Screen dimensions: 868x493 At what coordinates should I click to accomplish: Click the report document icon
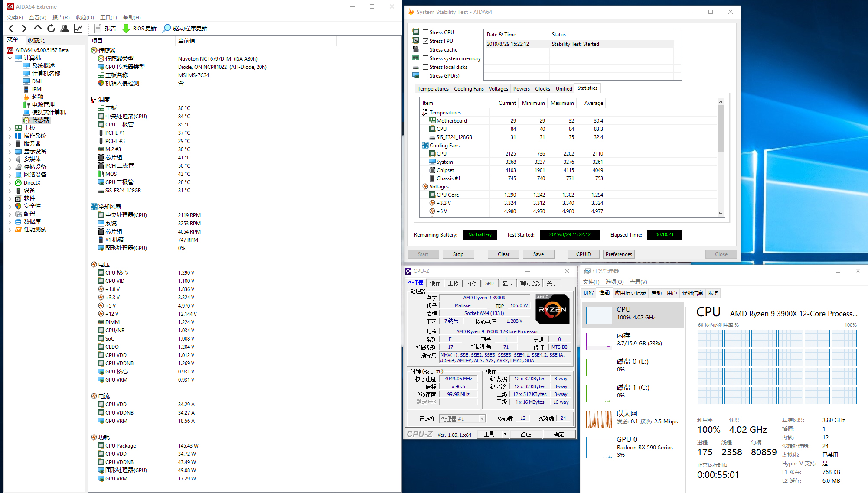tap(98, 29)
